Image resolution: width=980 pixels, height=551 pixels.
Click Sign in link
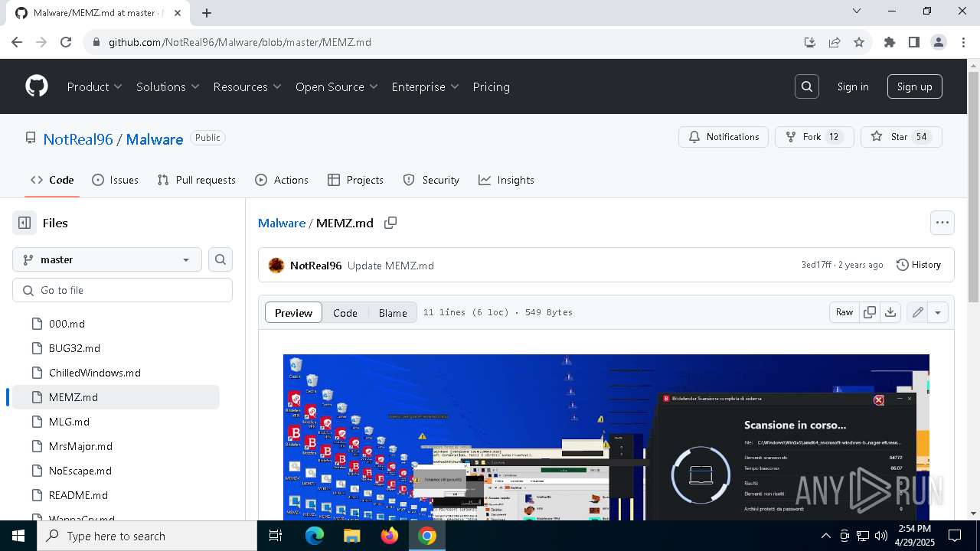853,86
